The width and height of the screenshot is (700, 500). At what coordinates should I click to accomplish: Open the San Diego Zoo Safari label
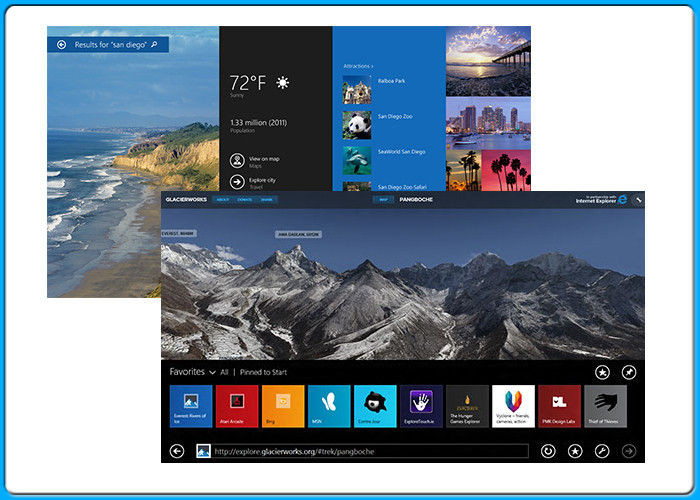[x=402, y=187]
